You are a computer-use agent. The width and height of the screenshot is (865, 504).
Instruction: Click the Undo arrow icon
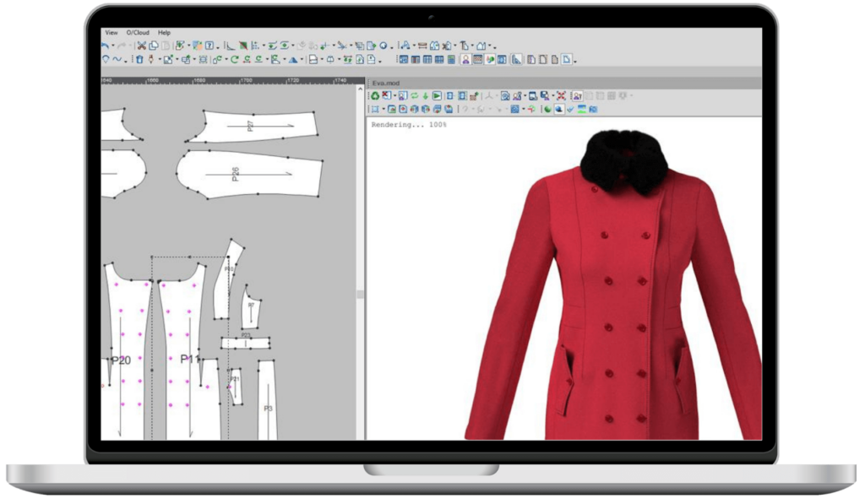click(x=105, y=46)
